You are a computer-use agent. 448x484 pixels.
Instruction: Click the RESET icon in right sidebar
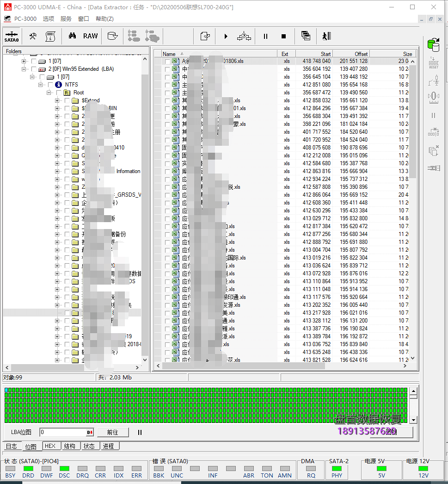click(434, 63)
